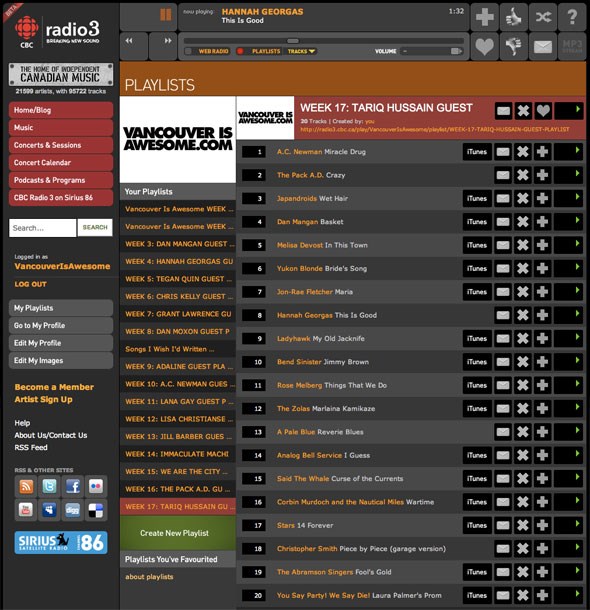Click the track progress bar
Screen dimensions: 590x610
click(x=323, y=41)
